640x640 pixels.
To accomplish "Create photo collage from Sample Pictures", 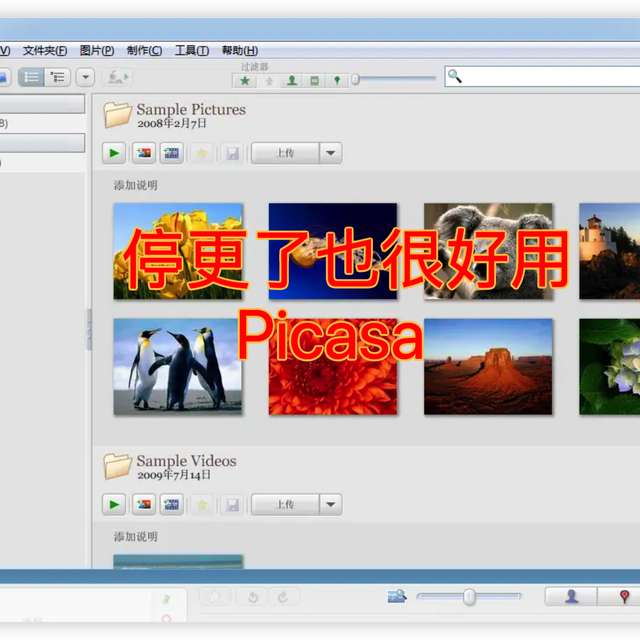I will 144,153.
